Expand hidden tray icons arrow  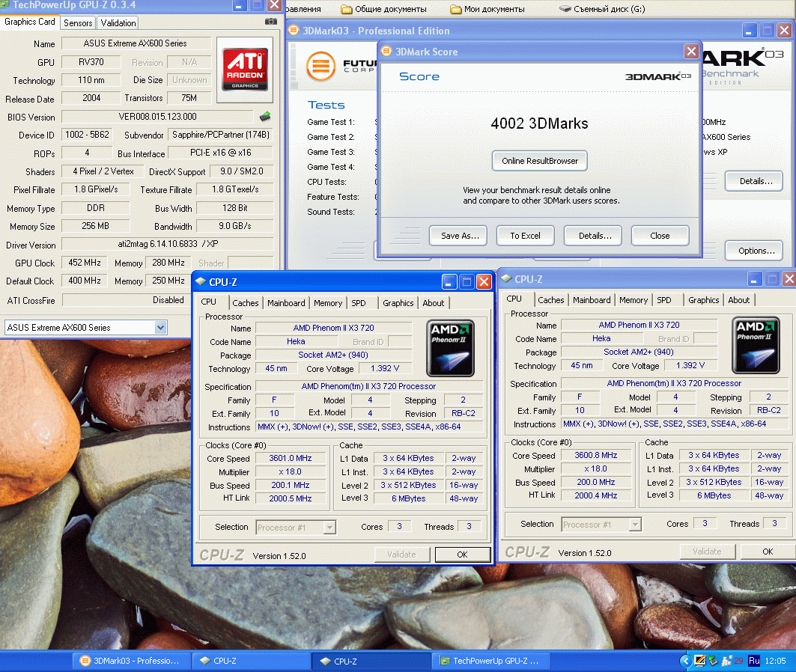pyautogui.click(x=686, y=661)
